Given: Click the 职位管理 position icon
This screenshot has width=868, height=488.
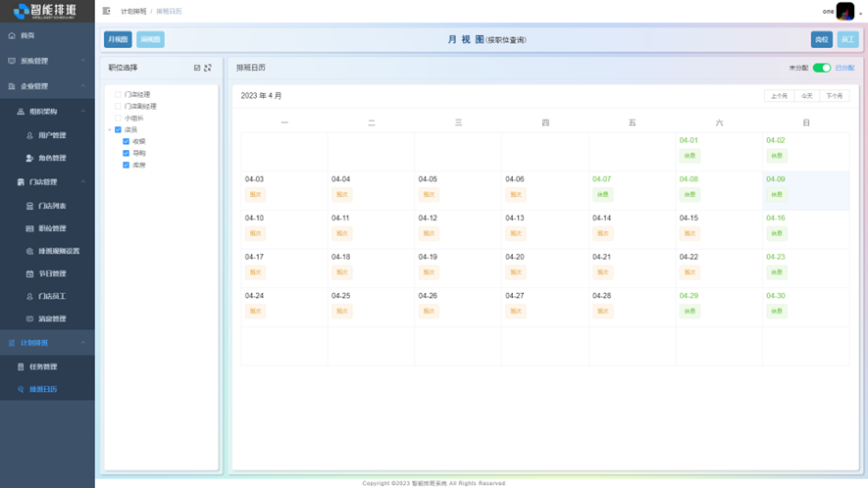Looking at the screenshot, I should 29,228.
